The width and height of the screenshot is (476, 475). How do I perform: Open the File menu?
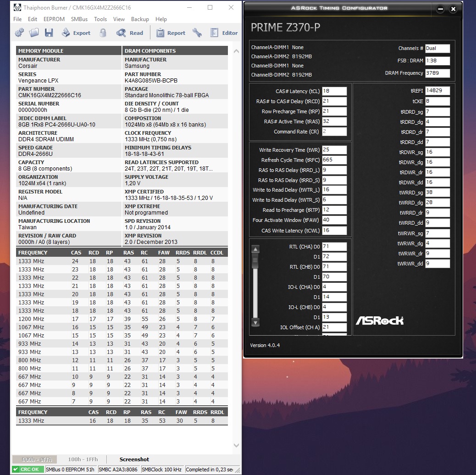17,19
